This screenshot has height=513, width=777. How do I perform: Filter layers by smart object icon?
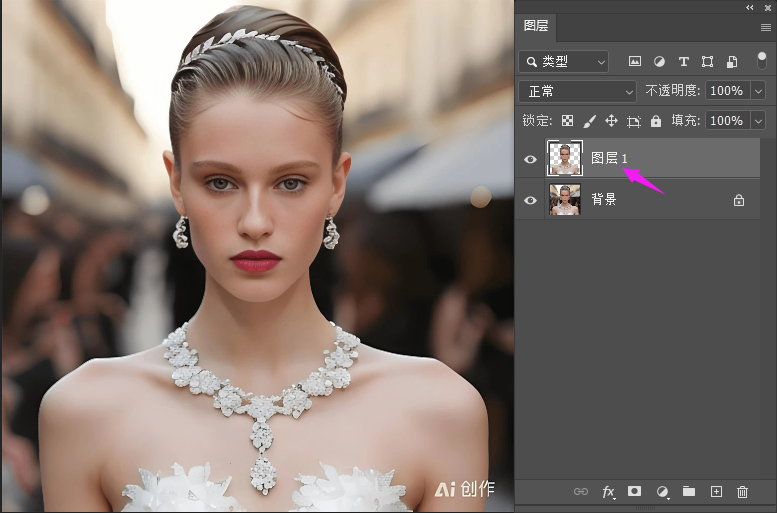coord(732,61)
